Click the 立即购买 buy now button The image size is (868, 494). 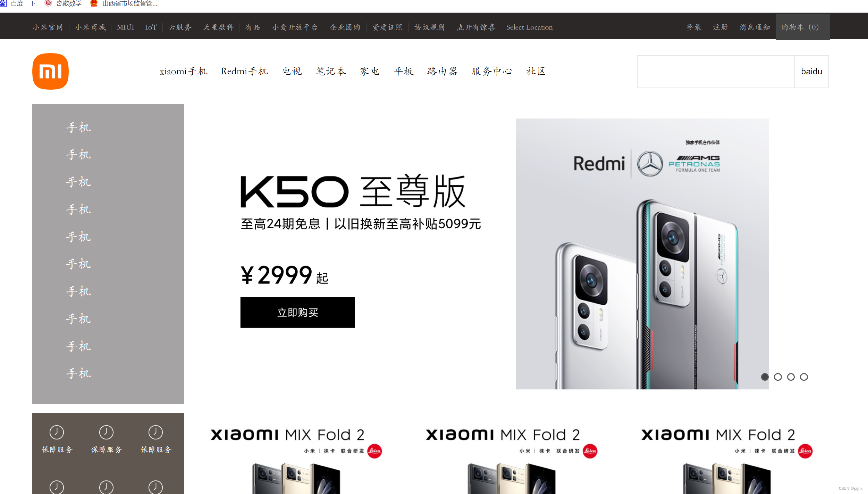point(297,312)
